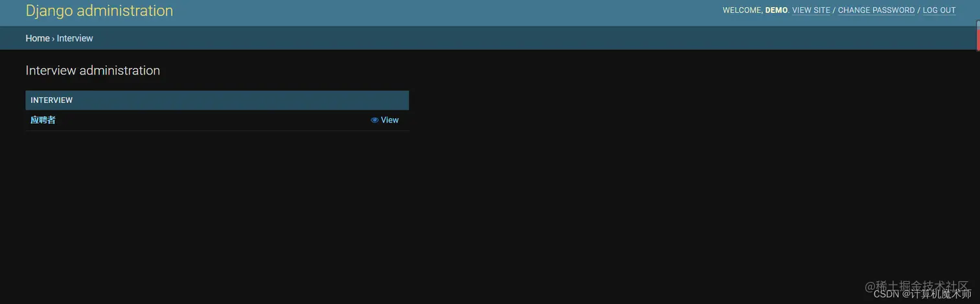Open the 应聘者 model link
Image resolution: width=980 pixels, height=304 pixels.
(x=43, y=120)
